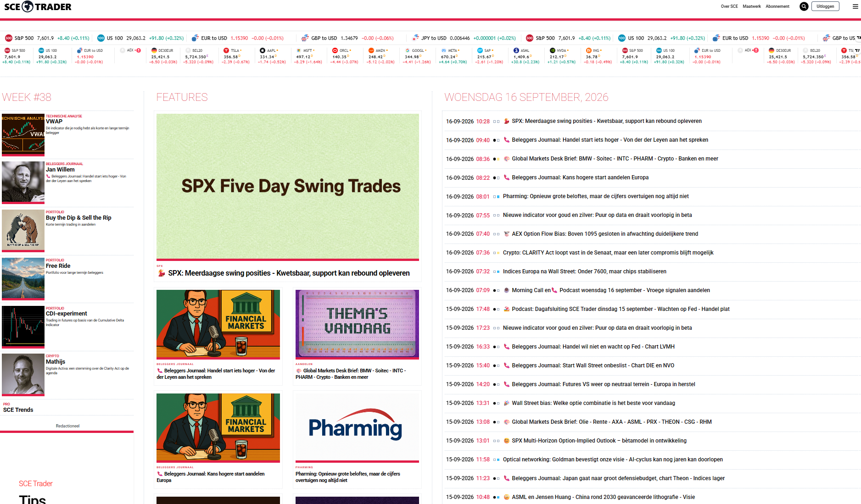
Task: Click the GOOGL Google logo in ticker
Action: 408,50
